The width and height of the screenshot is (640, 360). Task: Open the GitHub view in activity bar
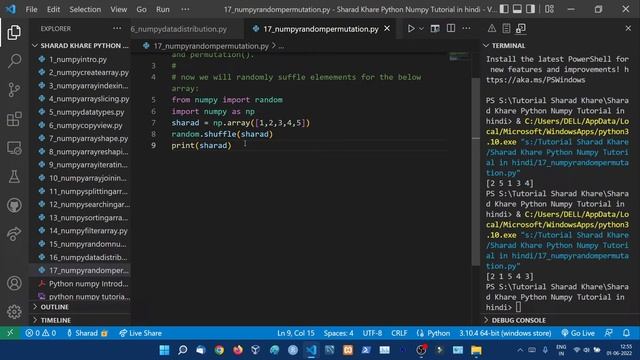click(14, 205)
